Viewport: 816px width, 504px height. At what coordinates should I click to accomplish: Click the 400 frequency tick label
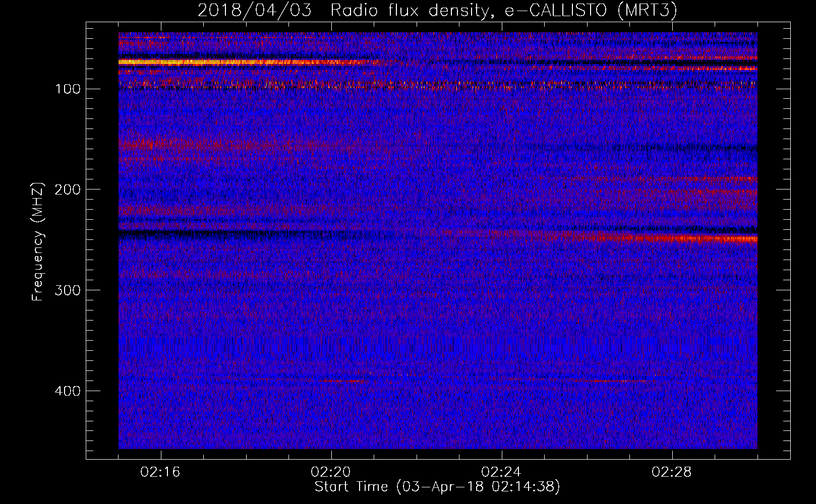(x=67, y=392)
